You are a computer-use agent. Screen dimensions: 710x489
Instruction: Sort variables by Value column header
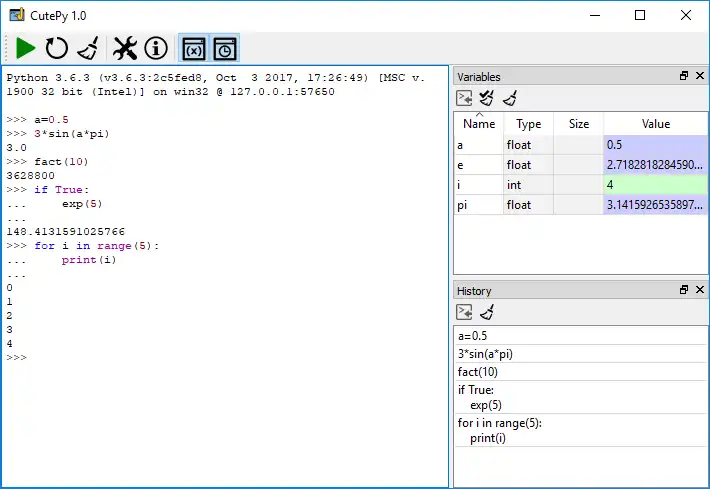pyautogui.click(x=656, y=124)
